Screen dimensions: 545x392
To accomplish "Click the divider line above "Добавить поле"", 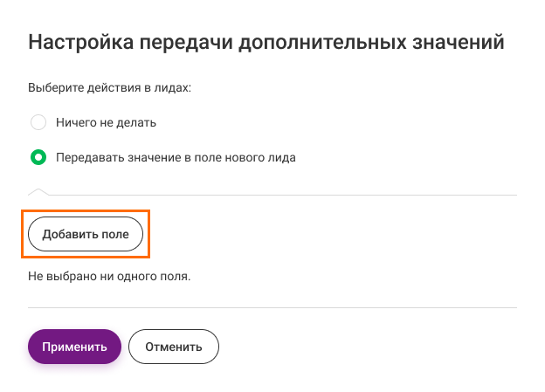I will (272, 195).
